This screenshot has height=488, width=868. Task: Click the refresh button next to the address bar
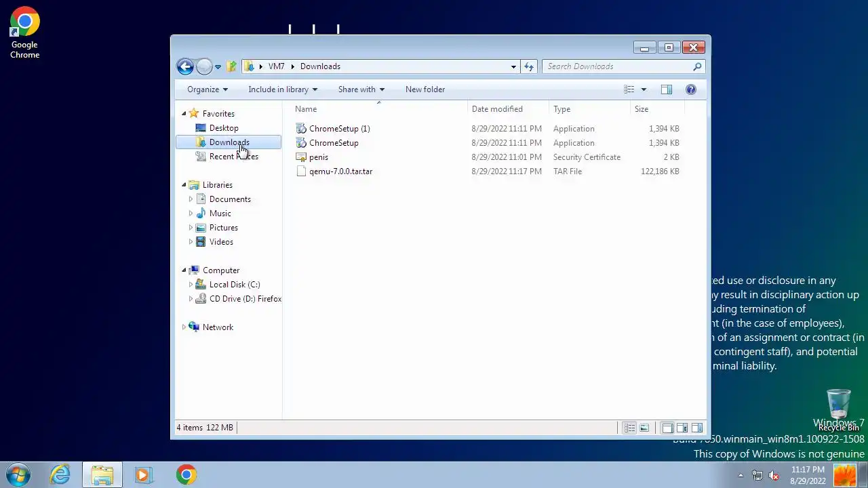click(x=529, y=66)
